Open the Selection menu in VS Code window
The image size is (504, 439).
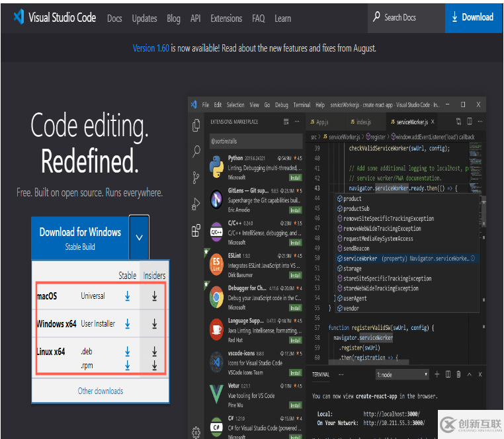235,104
